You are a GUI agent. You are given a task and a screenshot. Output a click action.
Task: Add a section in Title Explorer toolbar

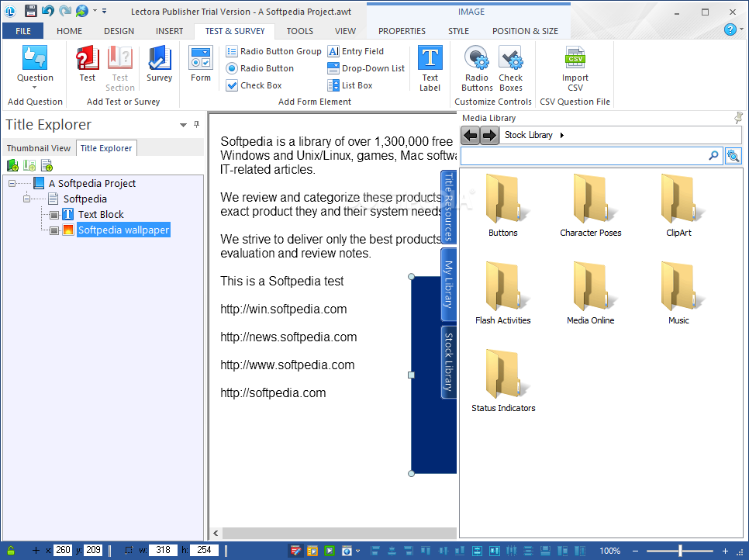tap(29, 166)
